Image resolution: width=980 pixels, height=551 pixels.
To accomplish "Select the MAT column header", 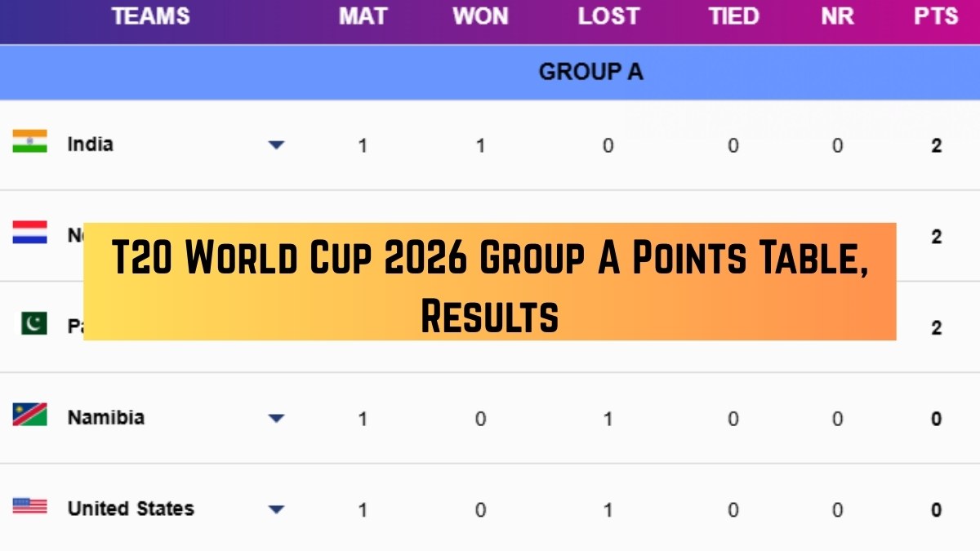I will (x=363, y=16).
